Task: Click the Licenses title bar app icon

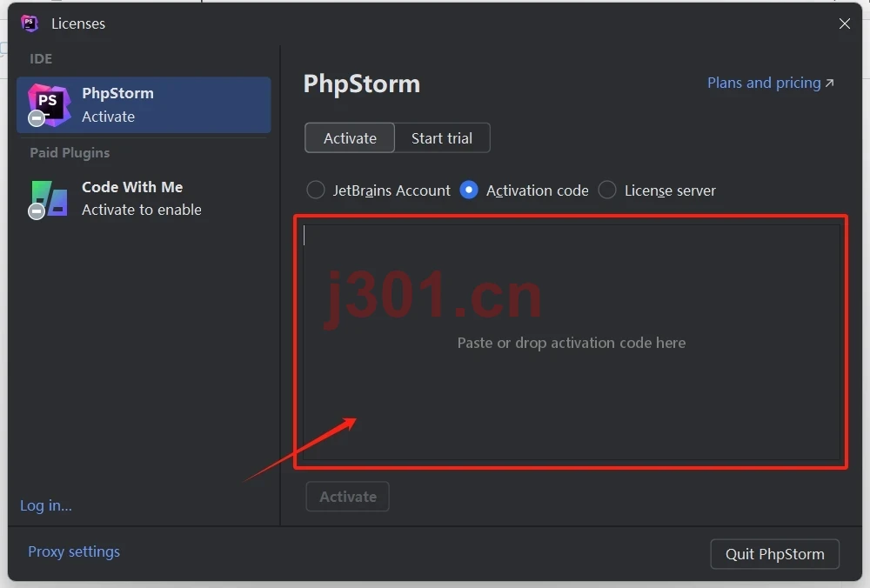Action: coord(30,23)
